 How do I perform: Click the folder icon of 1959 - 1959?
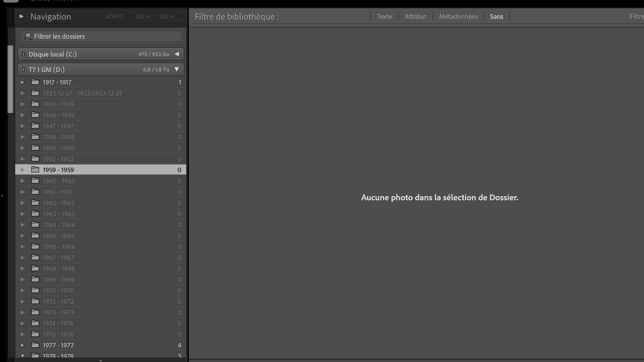[35, 170]
